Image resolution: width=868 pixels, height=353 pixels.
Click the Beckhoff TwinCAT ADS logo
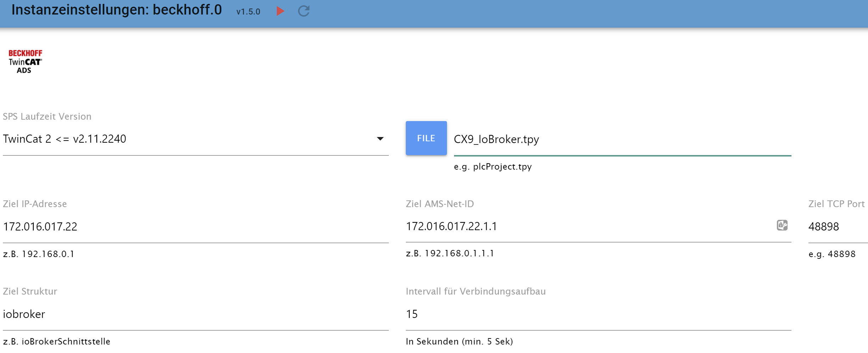point(25,62)
